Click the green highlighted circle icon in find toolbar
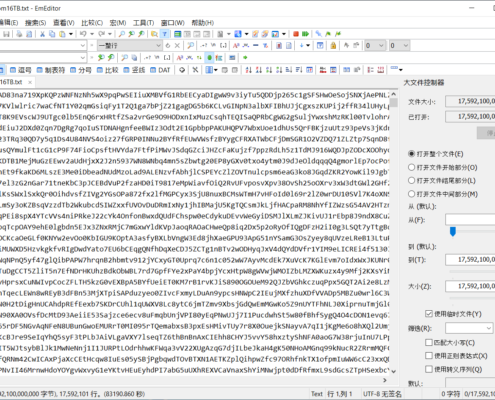Screen dimensions: 495x400 coord(209,58)
